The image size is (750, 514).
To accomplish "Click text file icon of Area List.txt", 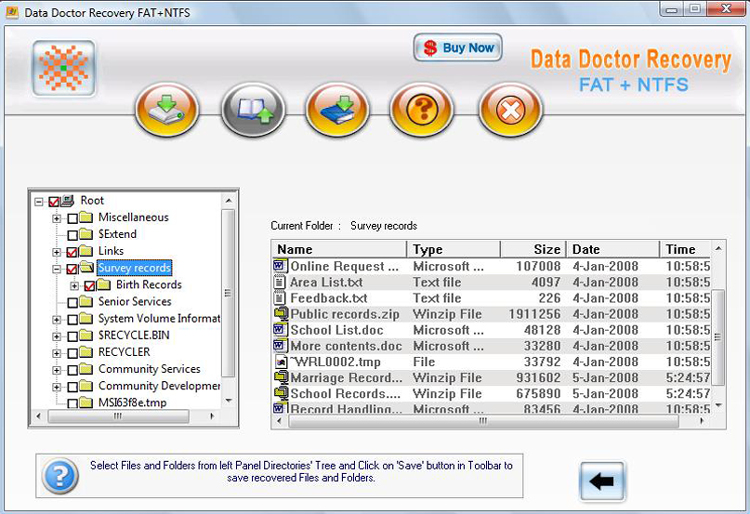I will point(279,282).
